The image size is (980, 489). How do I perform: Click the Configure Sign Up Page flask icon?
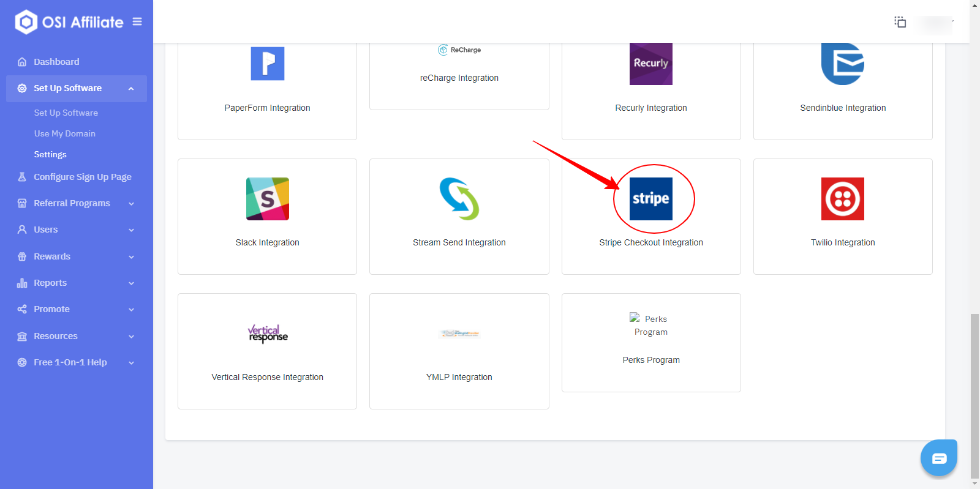22,177
